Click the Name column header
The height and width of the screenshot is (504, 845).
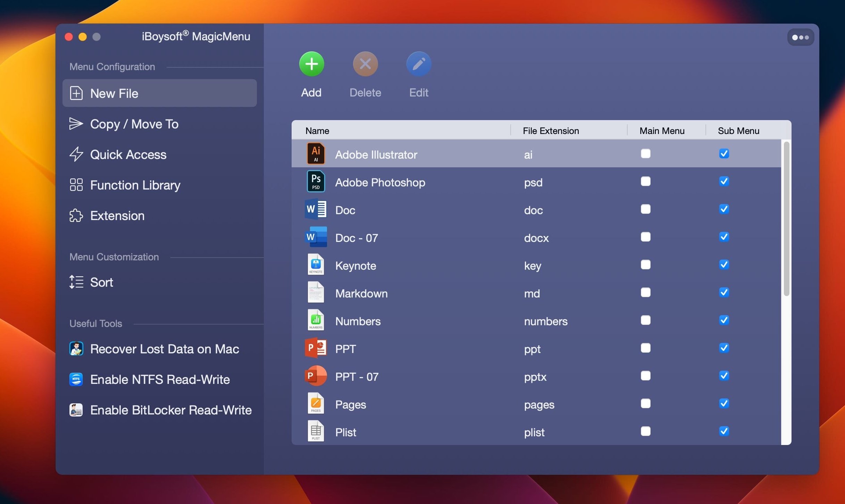coord(317,131)
